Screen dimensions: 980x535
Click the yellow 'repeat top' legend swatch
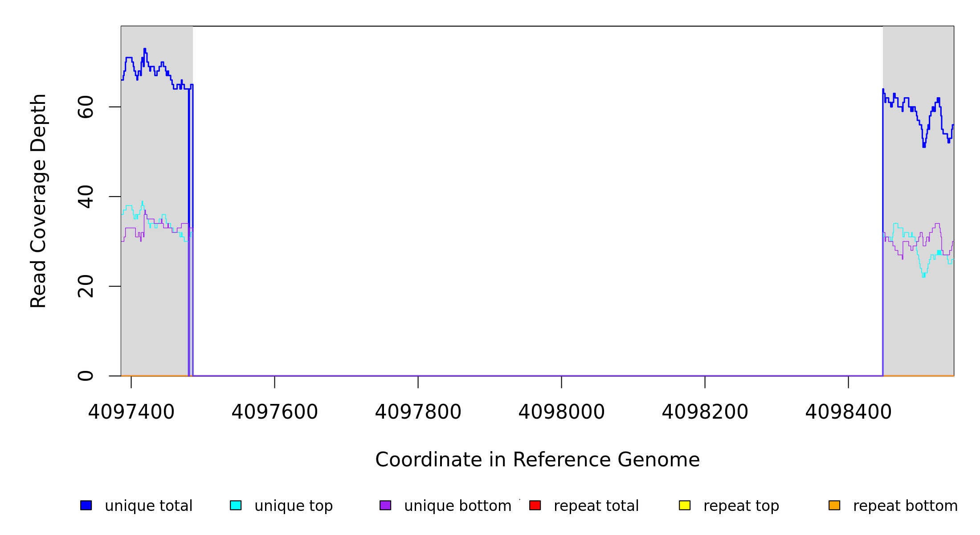click(685, 505)
